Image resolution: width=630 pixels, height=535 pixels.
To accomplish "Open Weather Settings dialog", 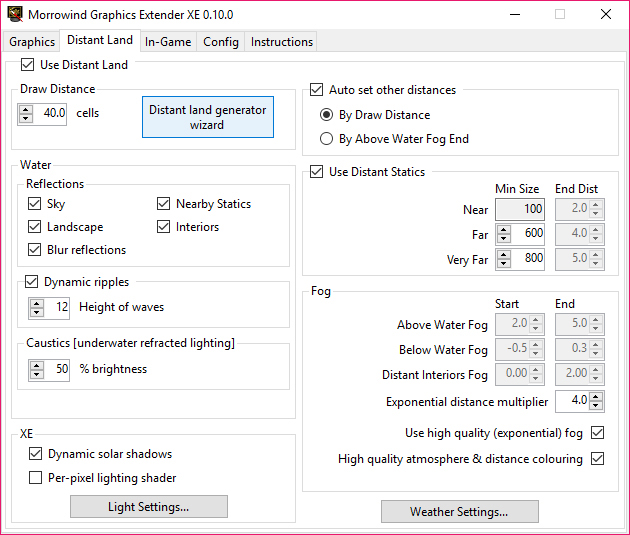I will (460, 512).
